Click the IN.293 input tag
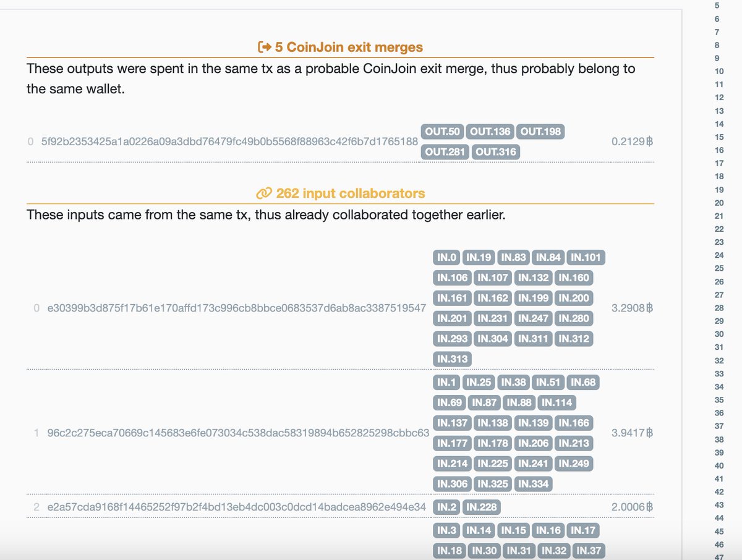 (x=452, y=339)
